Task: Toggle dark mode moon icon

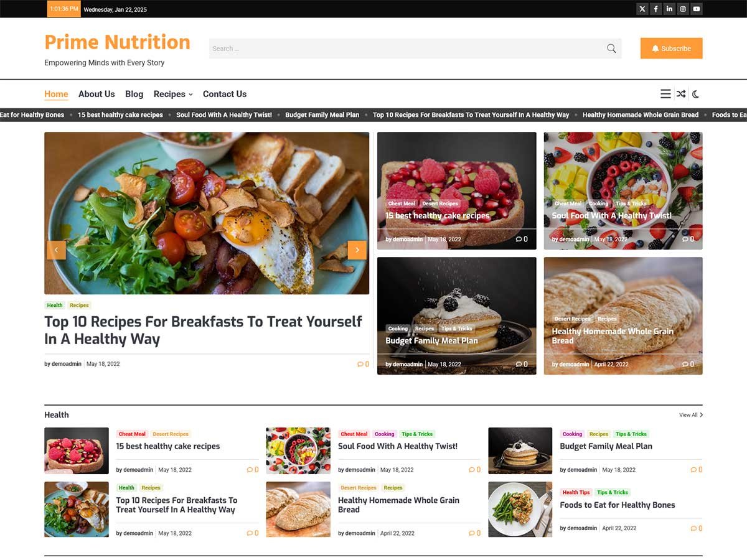Action: 696,94
